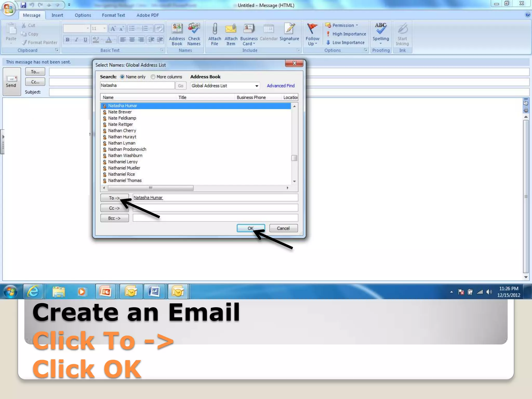The width and height of the screenshot is (532, 399).
Task: Open Word from taskbar
Action: tap(154, 291)
